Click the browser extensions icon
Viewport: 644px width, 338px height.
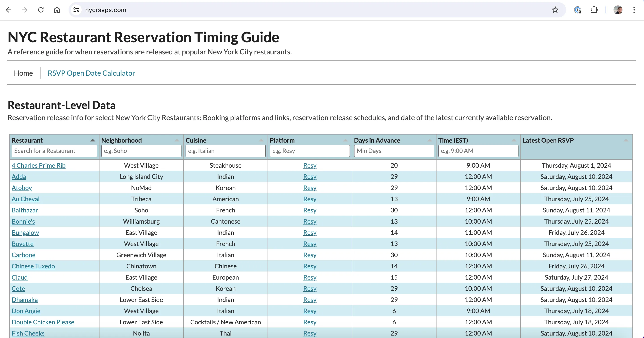coord(594,10)
